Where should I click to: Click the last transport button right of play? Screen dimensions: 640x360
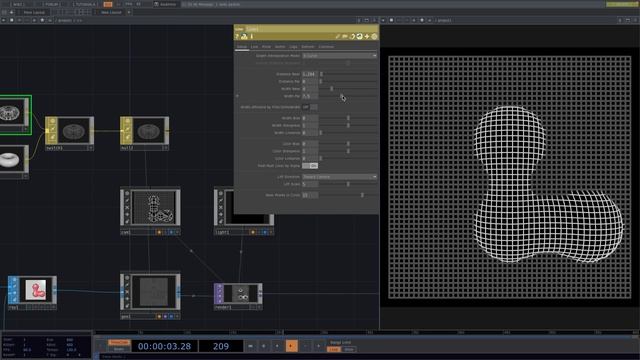pyautogui.click(x=318, y=346)
